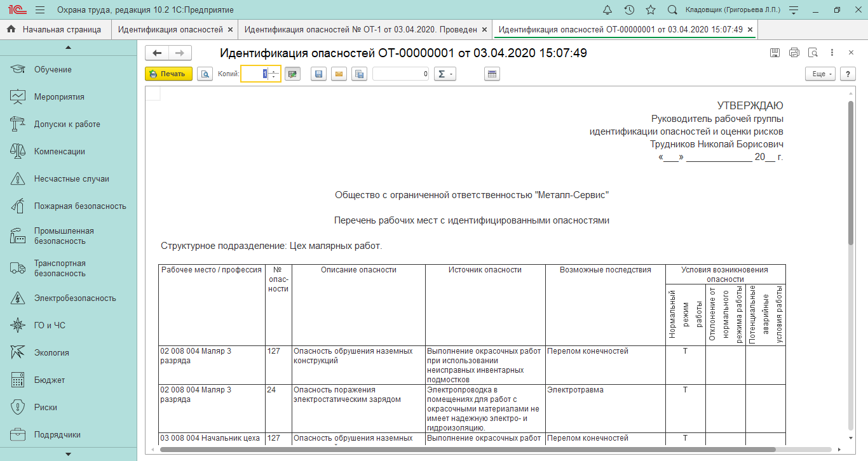Open the Экология section

click(x=68, y=353)
